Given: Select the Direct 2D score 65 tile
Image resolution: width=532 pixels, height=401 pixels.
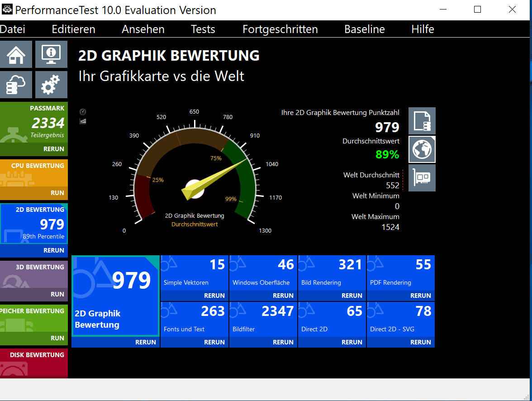Looking at the screenshot, I should click(x=332, y=319).
